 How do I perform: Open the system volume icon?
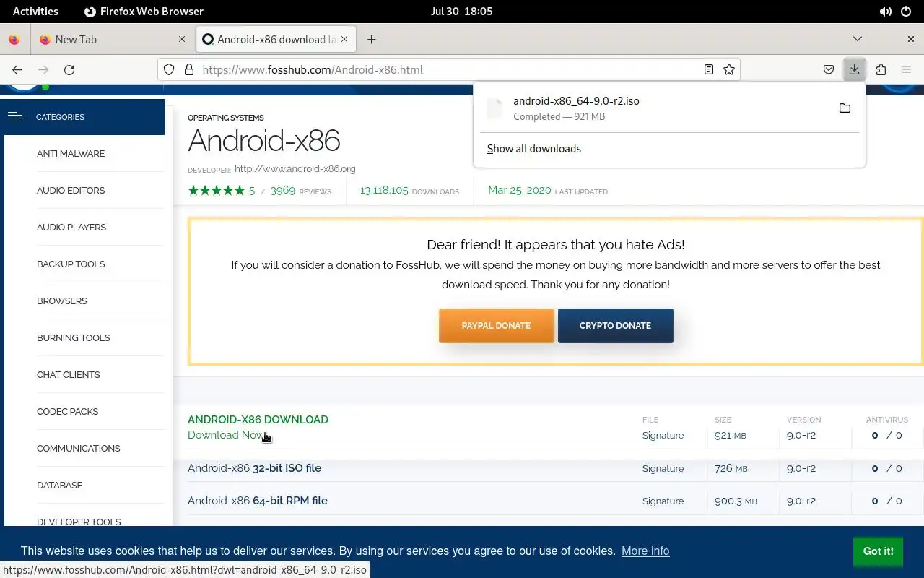coord(886,12)
